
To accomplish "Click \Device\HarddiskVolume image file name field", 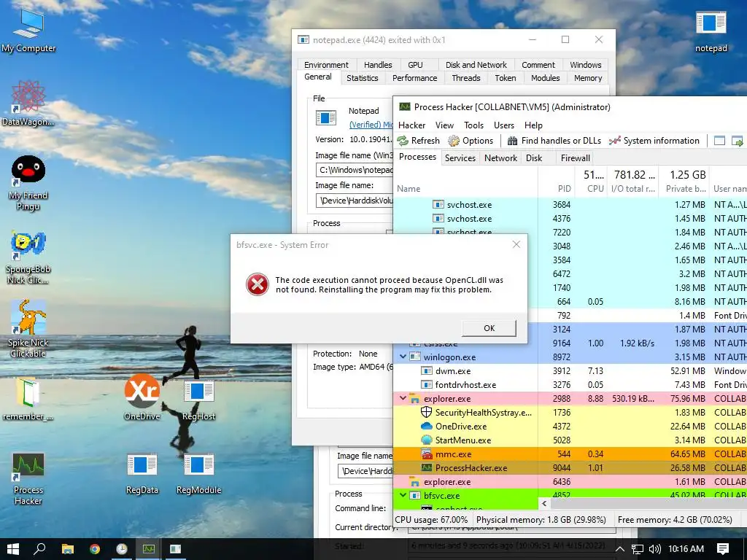I will [x=355, y=201].
